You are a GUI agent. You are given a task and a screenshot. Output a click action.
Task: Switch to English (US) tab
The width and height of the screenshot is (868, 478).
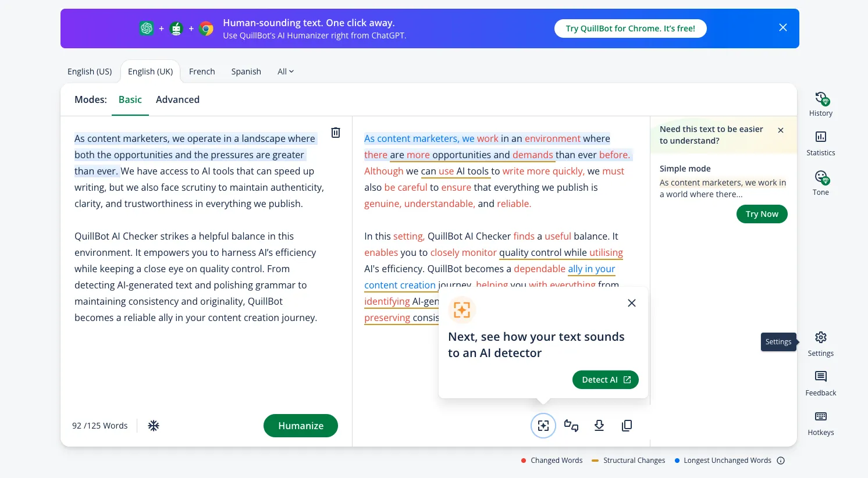click(90, 72)
